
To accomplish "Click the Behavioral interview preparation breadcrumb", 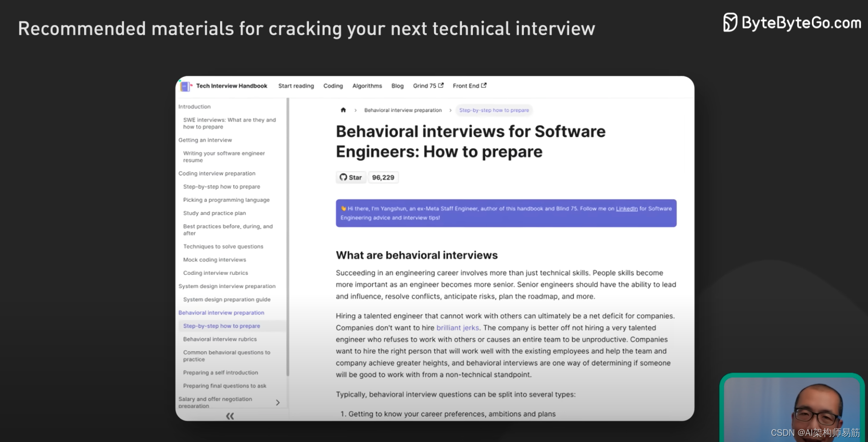I will tap(403, 110).
